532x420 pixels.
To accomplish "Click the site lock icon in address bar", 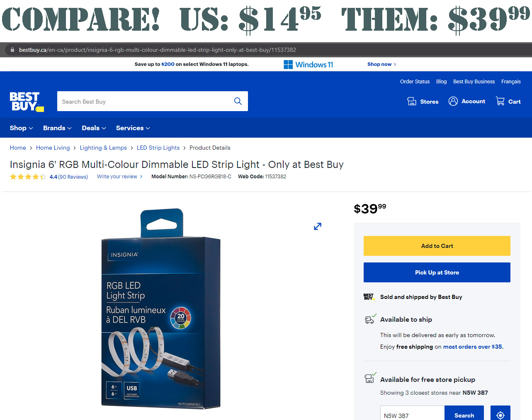I will coord(12,50).
